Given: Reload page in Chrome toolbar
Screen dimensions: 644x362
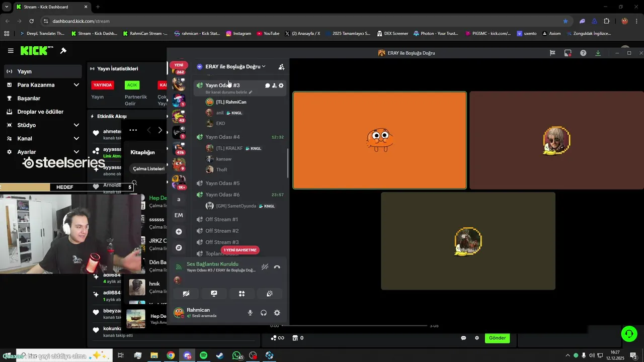Looking at the screenshot, I should click(x=31, y=21).
